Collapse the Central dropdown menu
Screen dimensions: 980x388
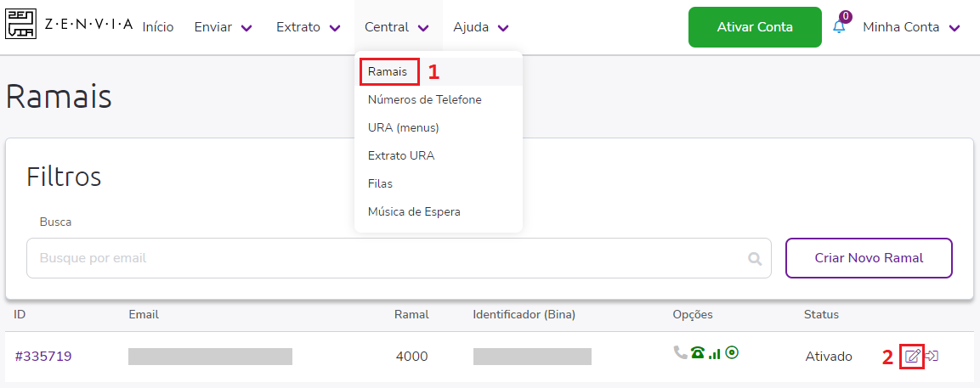[x=397, y=27]
